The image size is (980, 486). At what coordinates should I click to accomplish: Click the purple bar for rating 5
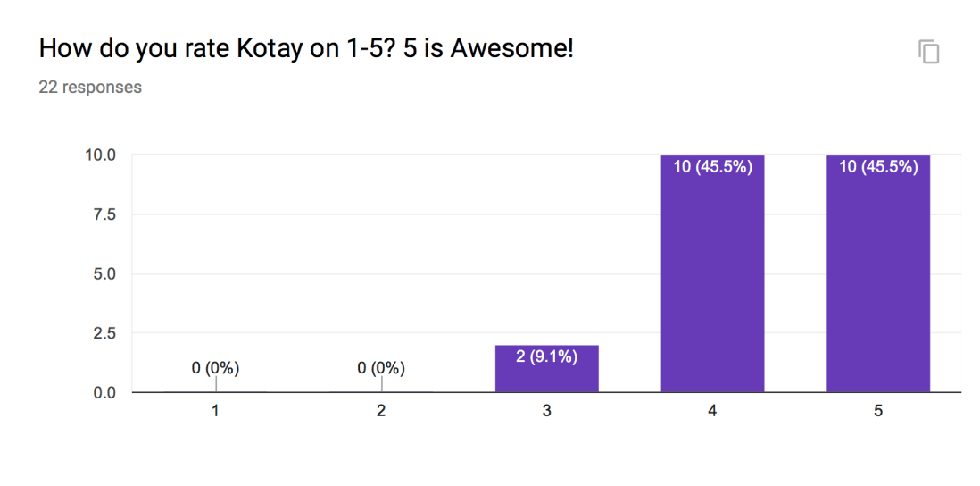click(x=878, y=286)
